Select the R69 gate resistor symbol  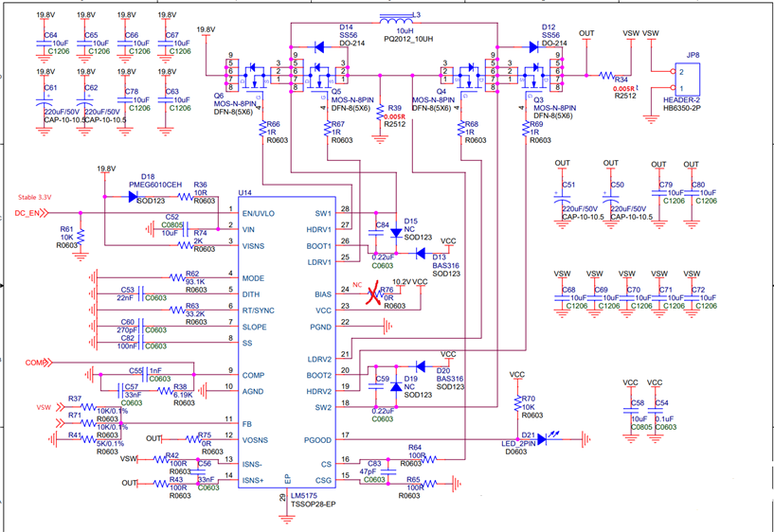[x=526, y=129]
